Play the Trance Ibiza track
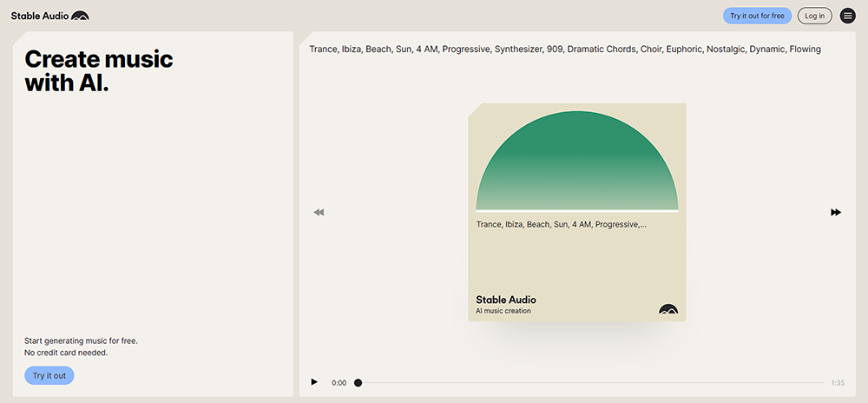The width and height of the screenshot is (868, 403). [314, 382]
